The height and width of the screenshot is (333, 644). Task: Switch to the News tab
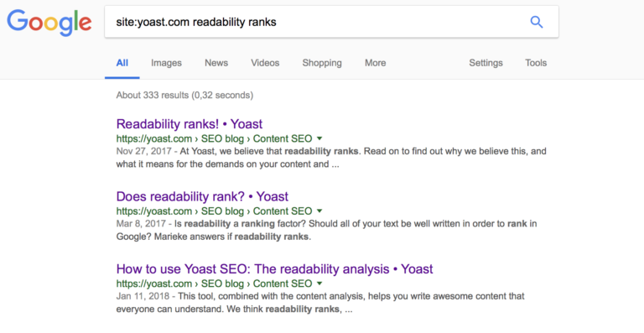216,63
